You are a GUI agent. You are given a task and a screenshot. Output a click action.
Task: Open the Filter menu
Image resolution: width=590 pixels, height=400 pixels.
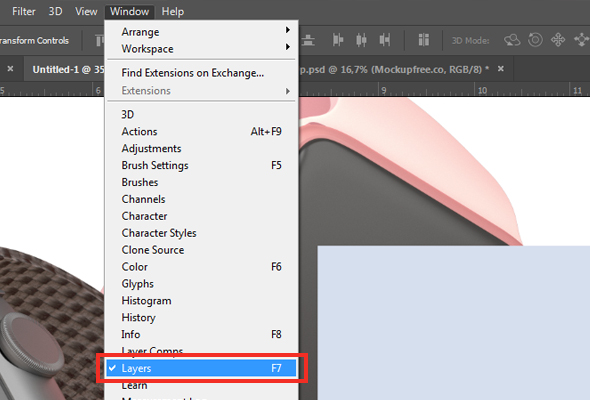click(x=24, y=12)
